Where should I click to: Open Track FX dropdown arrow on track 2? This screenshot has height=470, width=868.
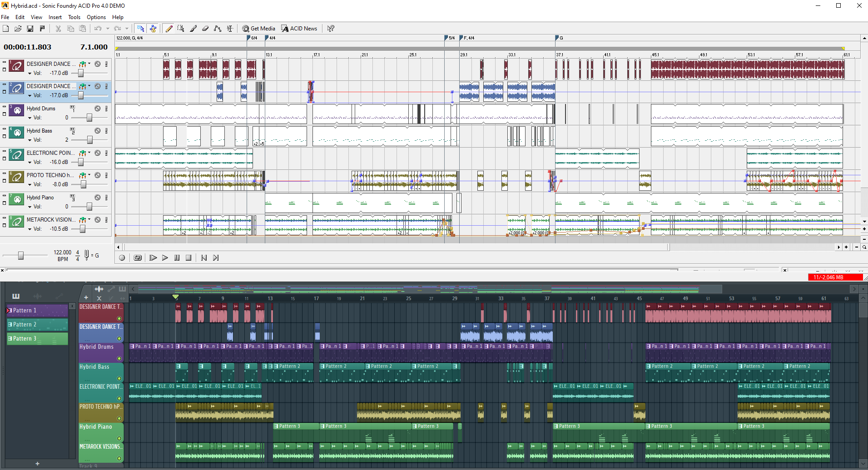pyautogui.click(x=89, y=86)
